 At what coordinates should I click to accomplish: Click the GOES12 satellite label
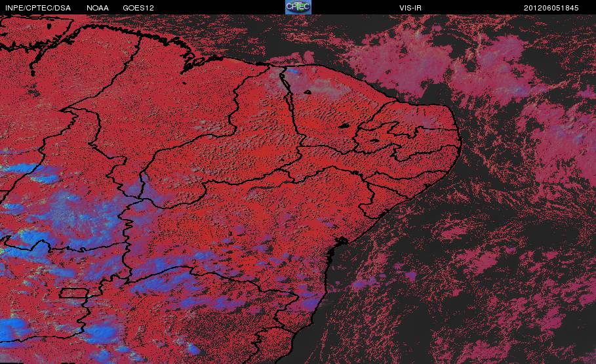pos(138,8)
